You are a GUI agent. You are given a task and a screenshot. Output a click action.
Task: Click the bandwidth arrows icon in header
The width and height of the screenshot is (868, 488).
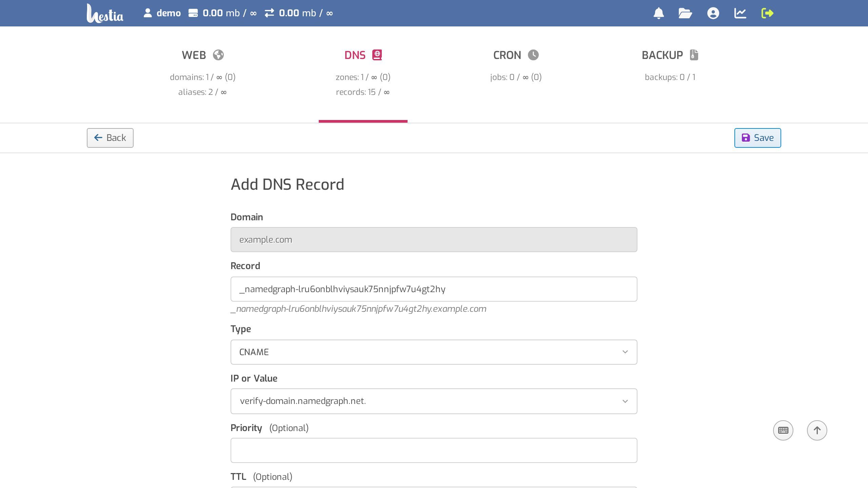point(269,13)
